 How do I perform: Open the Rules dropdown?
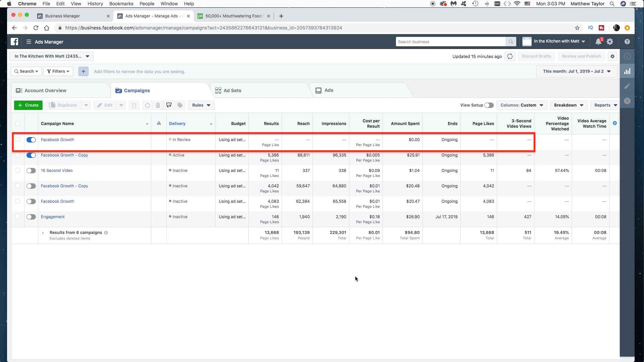tap(201, 105)
